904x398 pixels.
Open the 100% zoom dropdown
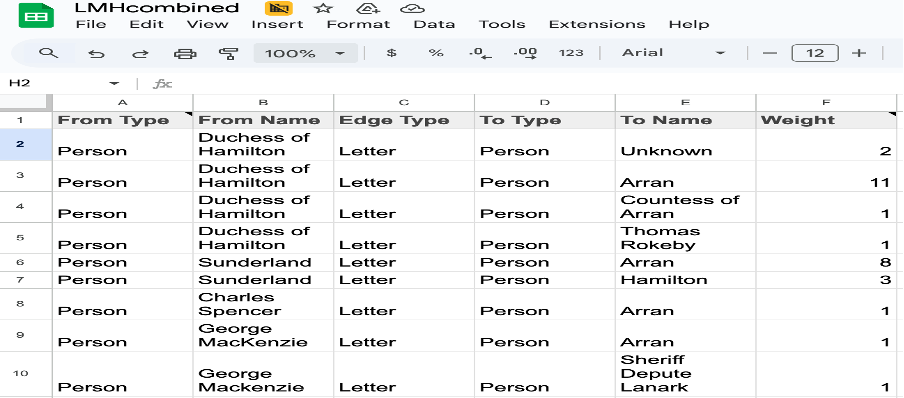coord(306,54)
